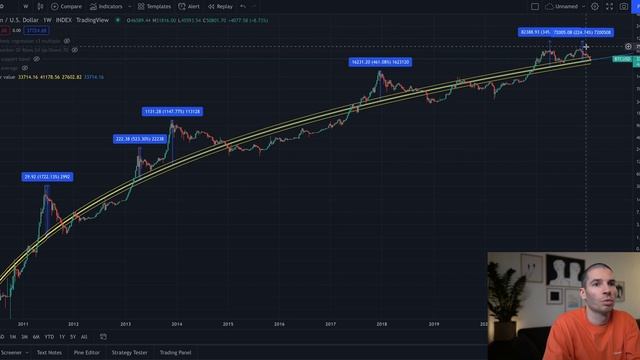Click the red box in legend's second row
Image resolution: width=640 pixels, height=360 pixels.
tap(4, 30)
